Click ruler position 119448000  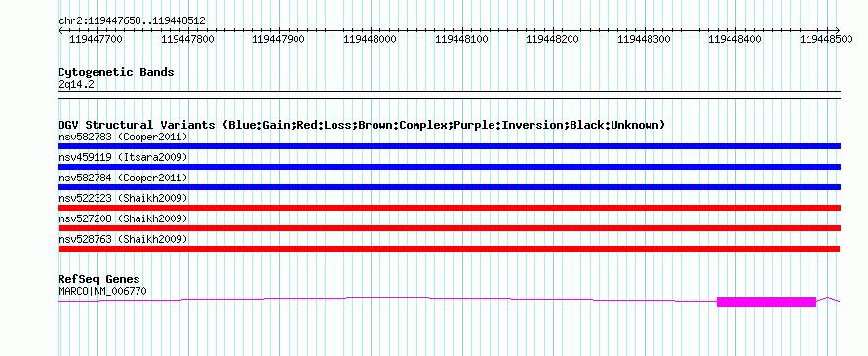(x=370, y=39)
